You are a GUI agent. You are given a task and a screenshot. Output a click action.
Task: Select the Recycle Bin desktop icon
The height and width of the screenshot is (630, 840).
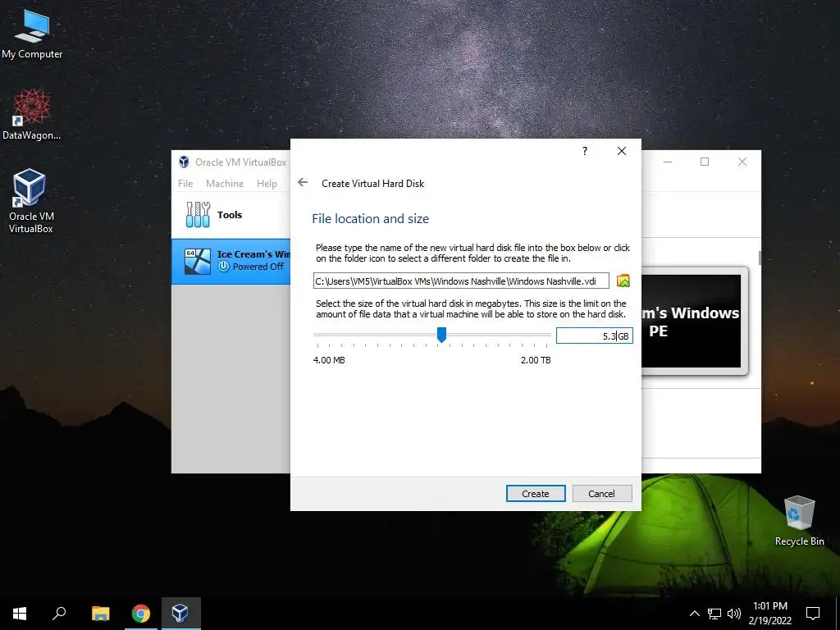pyautogui.click(x=799, y=521)
